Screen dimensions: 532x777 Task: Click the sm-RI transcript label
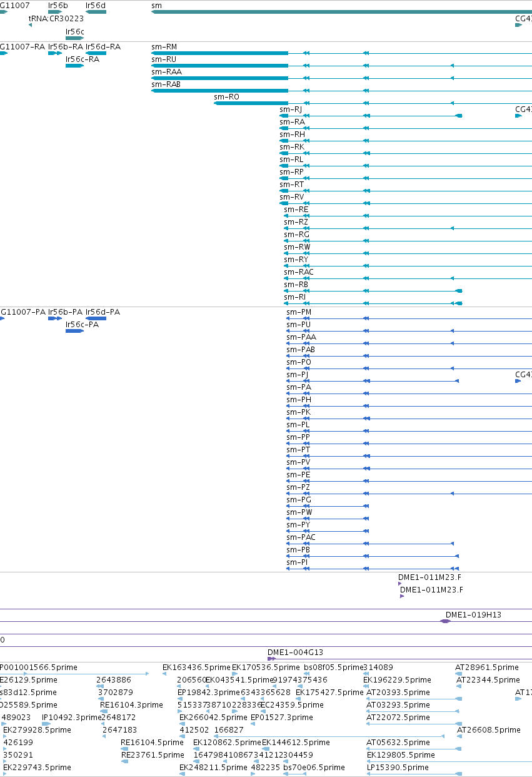[294, 297]
